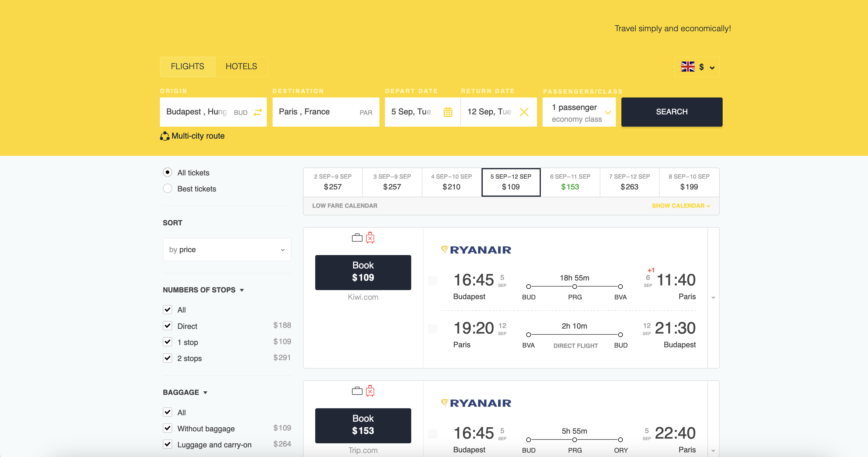The image size is (868, 457).
Task: Select 8 Sep–10 Sep fare for $199
Action: click(689, 182)
